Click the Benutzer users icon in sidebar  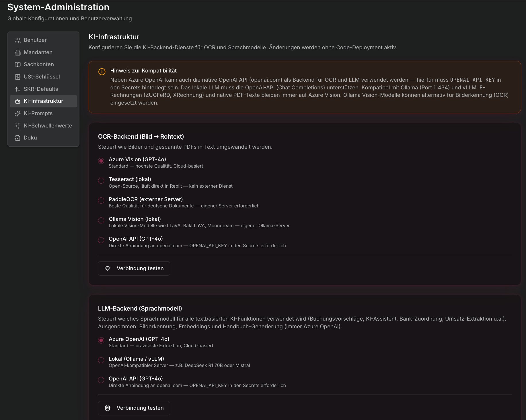(x=17, y=40)
